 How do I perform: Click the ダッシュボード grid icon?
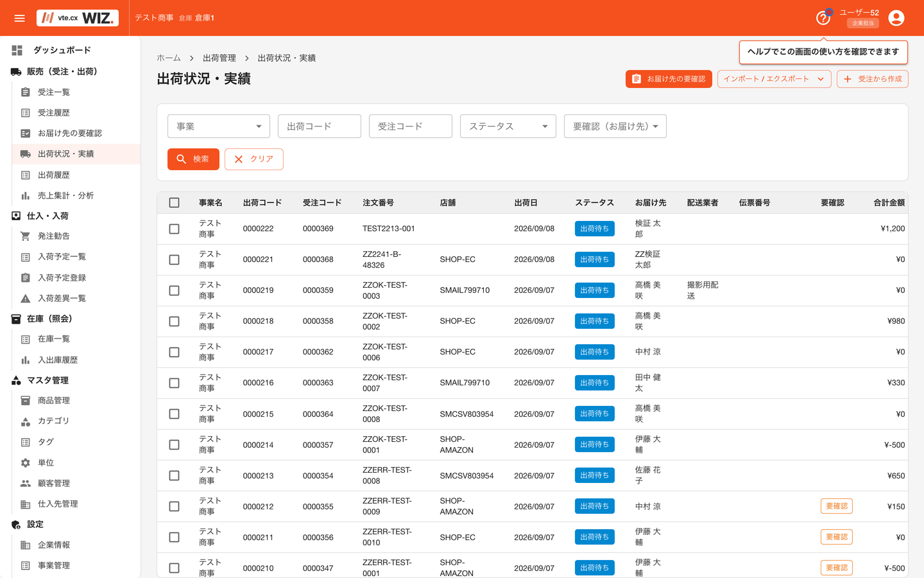pos(17,50)
